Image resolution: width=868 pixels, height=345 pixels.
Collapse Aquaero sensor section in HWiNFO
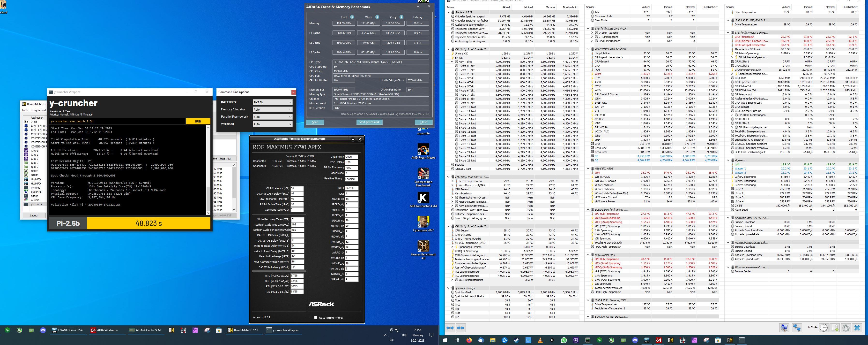pos(728,160)
